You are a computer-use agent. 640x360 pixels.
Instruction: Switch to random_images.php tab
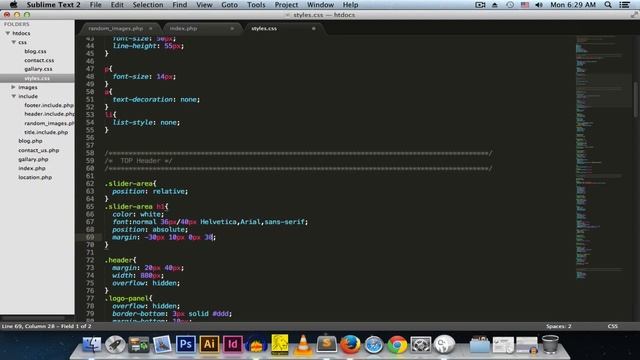pos(116,28)
